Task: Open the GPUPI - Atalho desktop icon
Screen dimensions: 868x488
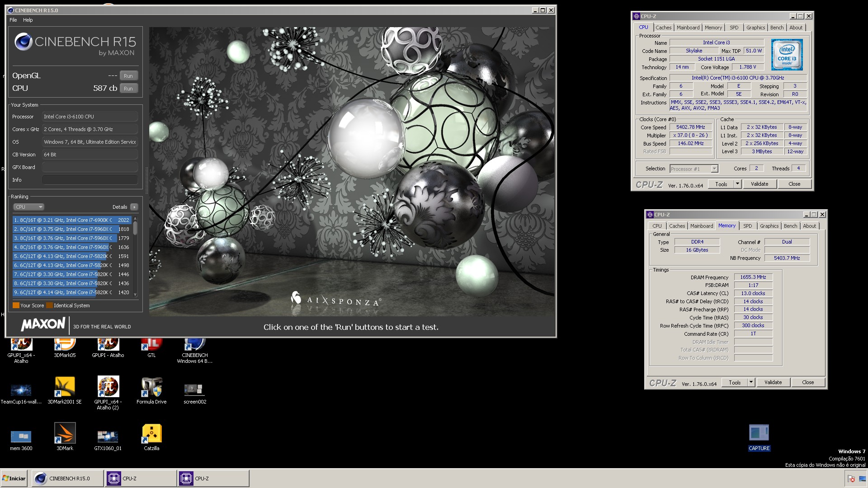Action: point(108,348)
